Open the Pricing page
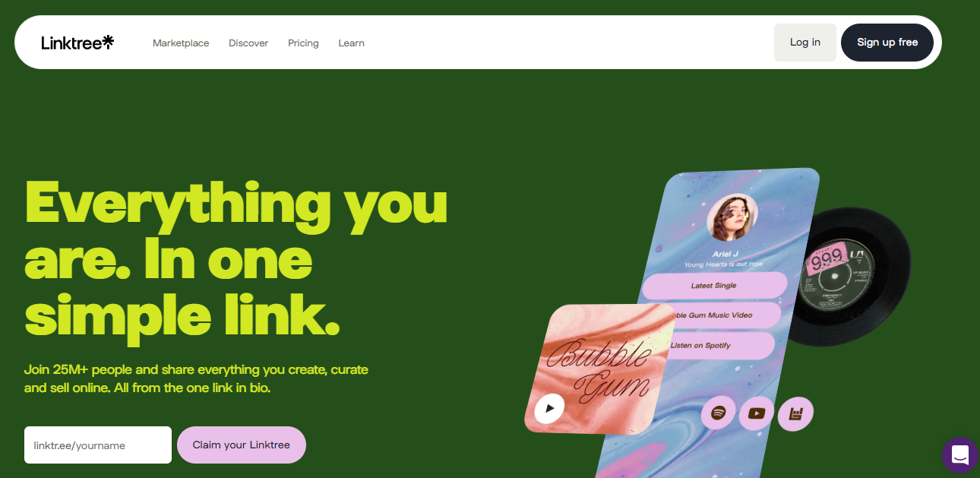The image size is (980, 478). [x=303, y=43]
